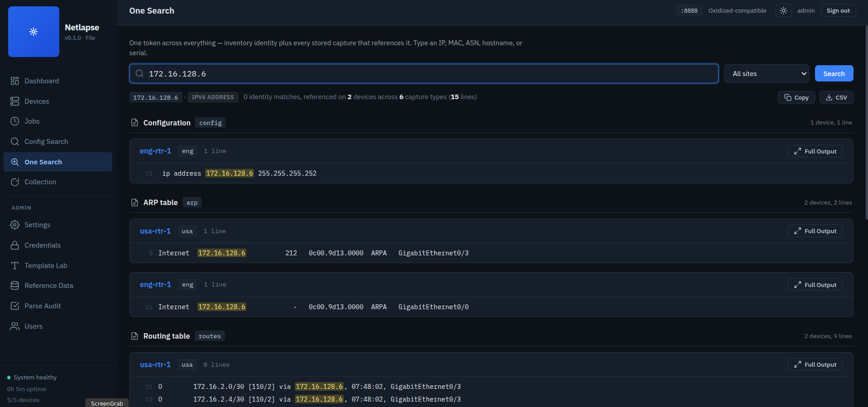The width and height of the screenshot is (868, 407).
Task: Click route 172.16.2.0/30 on line 21
Action: click(218, 387)
